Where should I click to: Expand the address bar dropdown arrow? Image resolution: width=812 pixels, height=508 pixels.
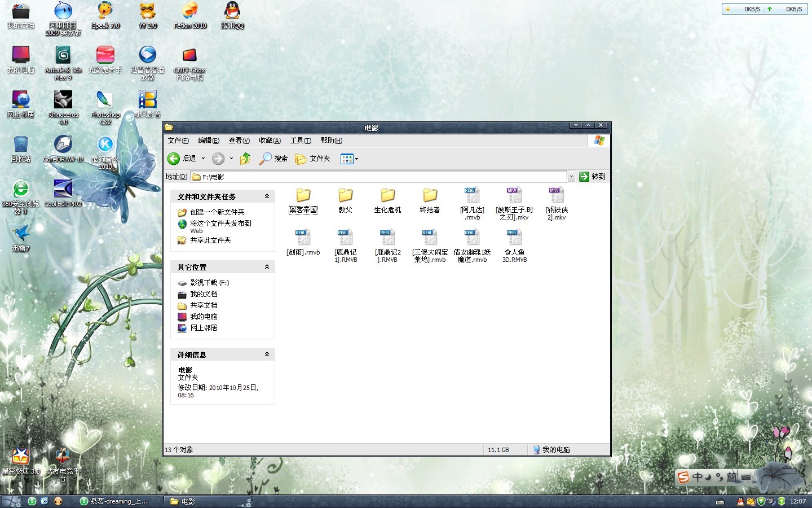click(571, 177)
